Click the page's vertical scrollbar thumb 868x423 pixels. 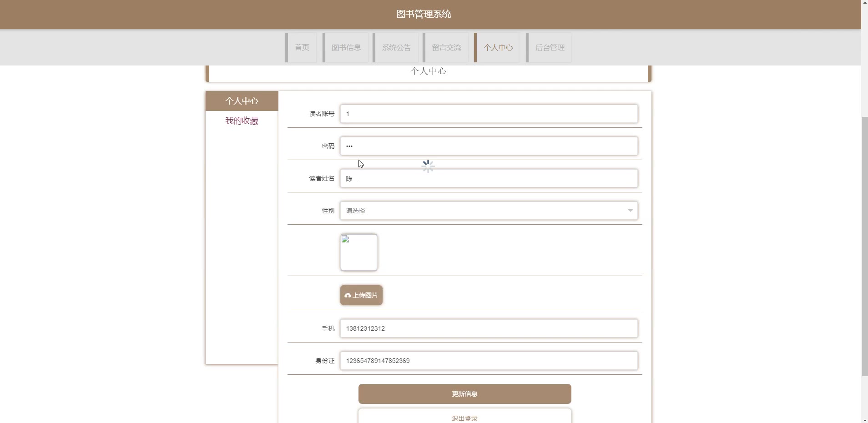[864, 246]
